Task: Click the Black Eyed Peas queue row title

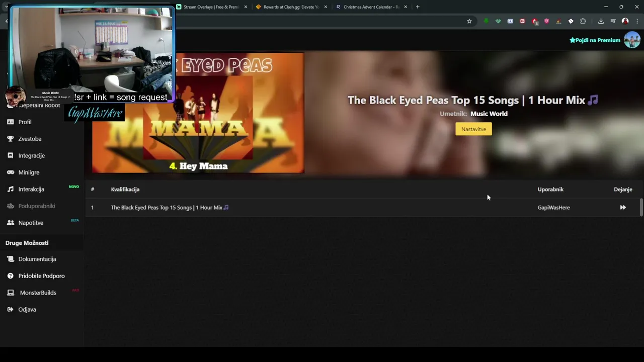Action: click(170, 207)
